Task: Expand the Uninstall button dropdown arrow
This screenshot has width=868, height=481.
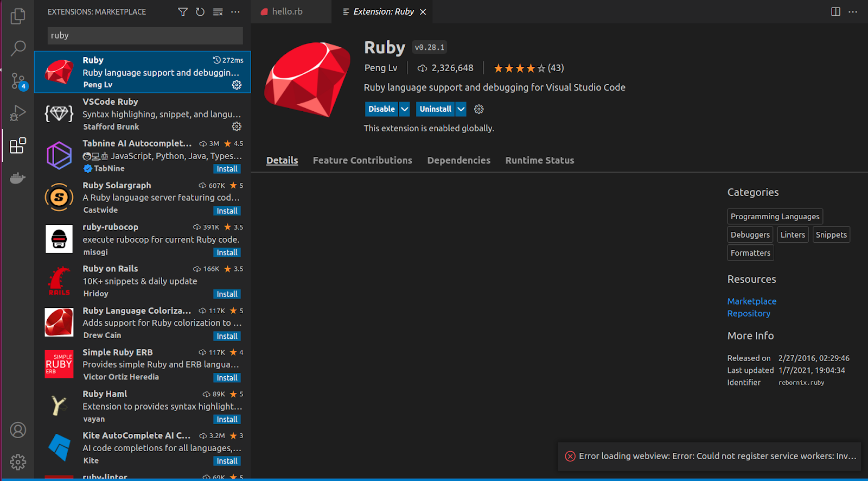Action: (461, 109)
